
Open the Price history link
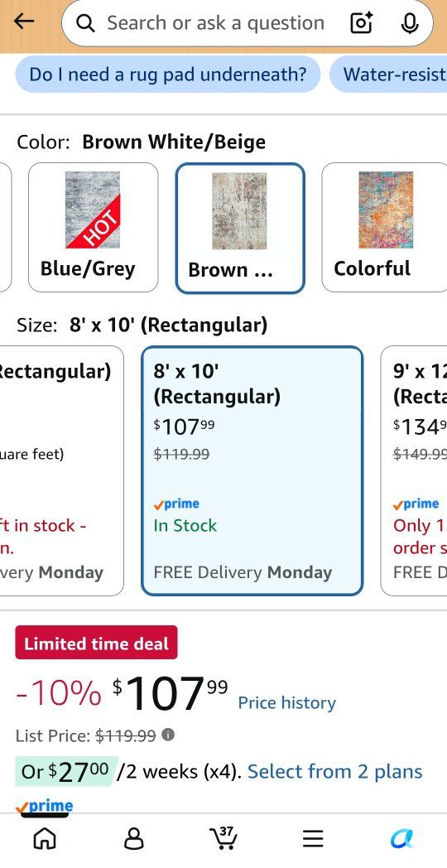286,702
